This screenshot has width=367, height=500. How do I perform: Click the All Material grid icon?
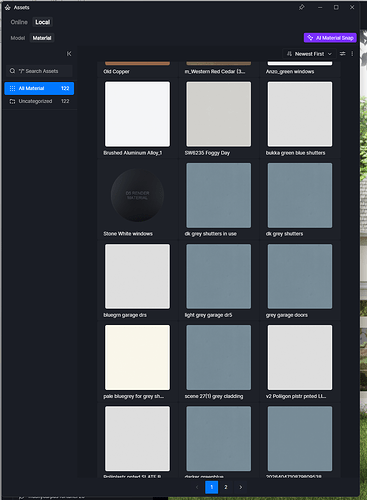(x=12, y=88)
